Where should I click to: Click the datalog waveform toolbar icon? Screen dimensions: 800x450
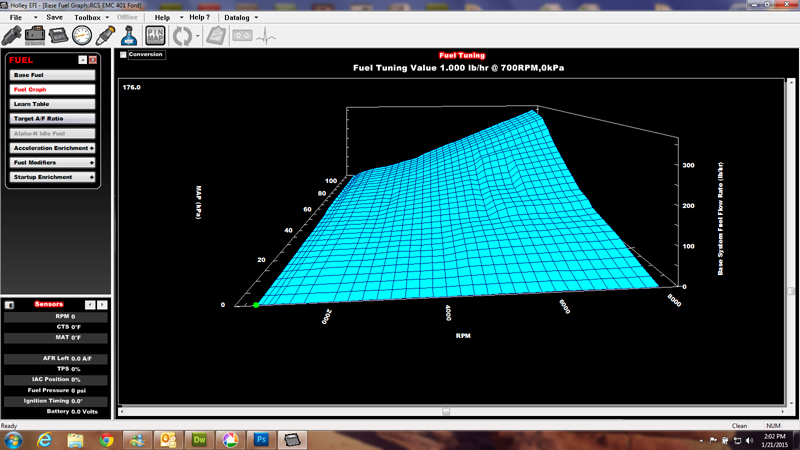(x=266, y=36)
